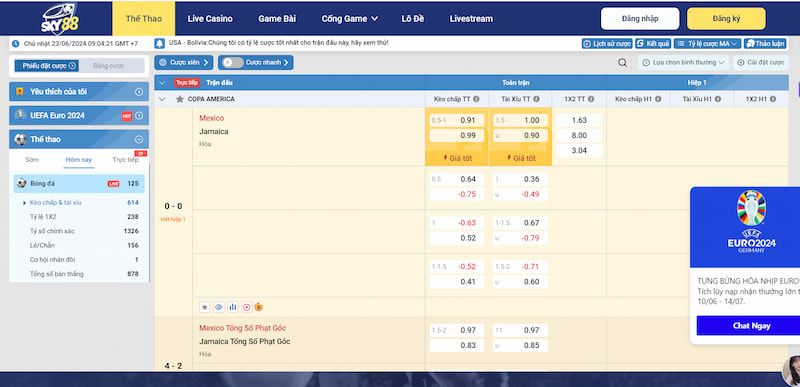Click the orange ball icon below match
Viewport: 800px width, 387px height.
click(259, 307)
